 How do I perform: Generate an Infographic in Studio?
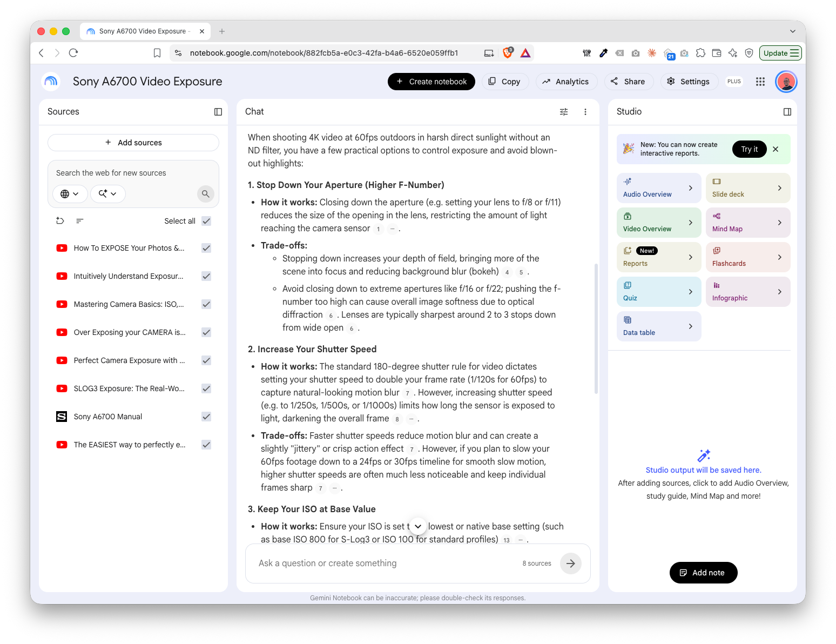pos(748,292)
